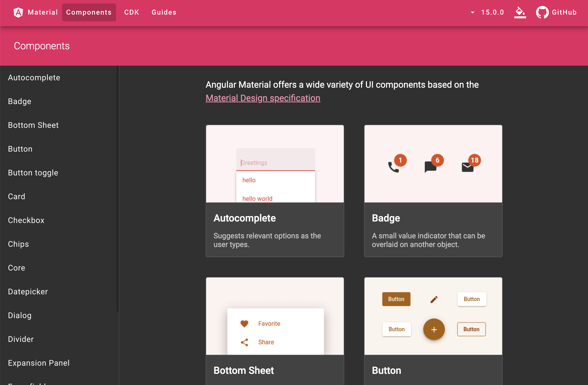588x385 pixels.
Task: Select Bottom Sheet in the sidebar list
Action: point(33,125)
